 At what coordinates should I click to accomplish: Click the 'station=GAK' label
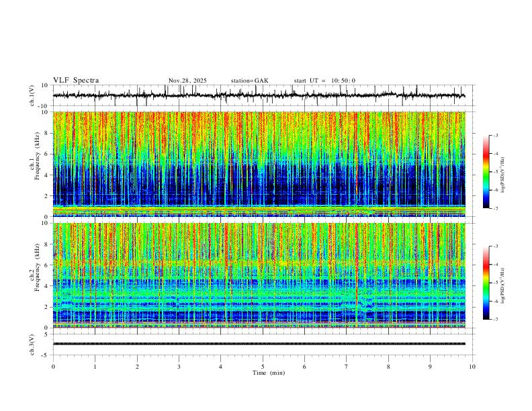tap(250, 81)
